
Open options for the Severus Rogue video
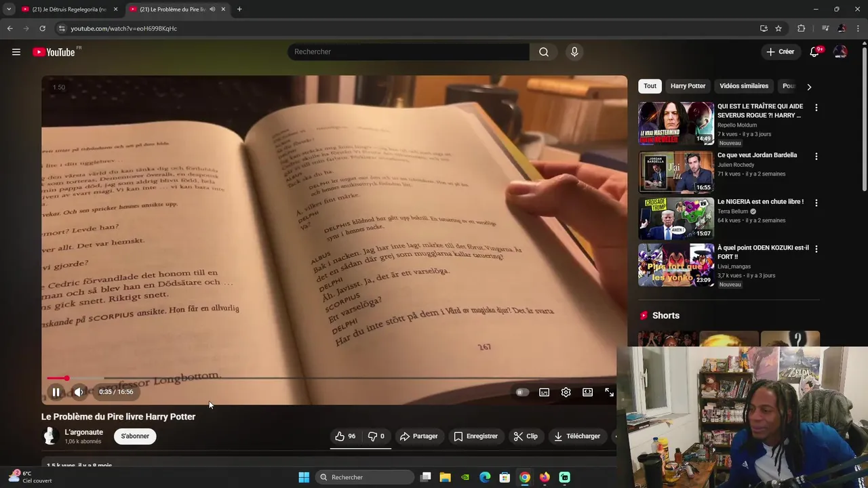point(816,108)
